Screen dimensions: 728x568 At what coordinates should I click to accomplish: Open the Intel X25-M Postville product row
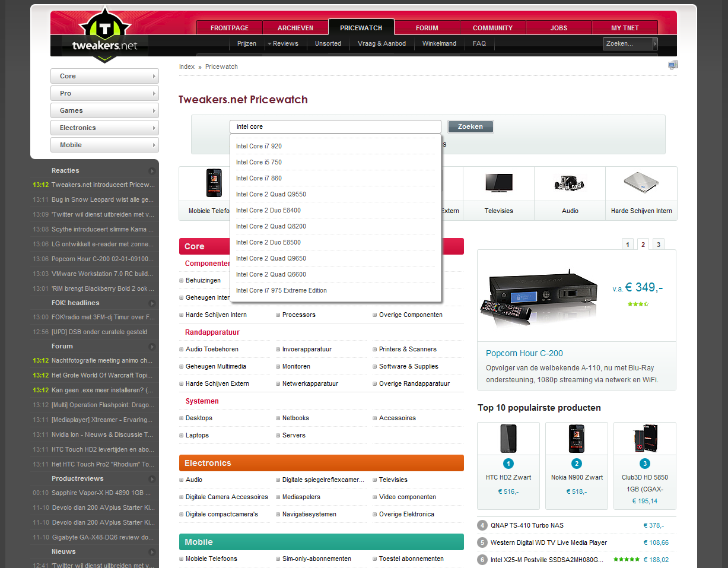point(576,560)
